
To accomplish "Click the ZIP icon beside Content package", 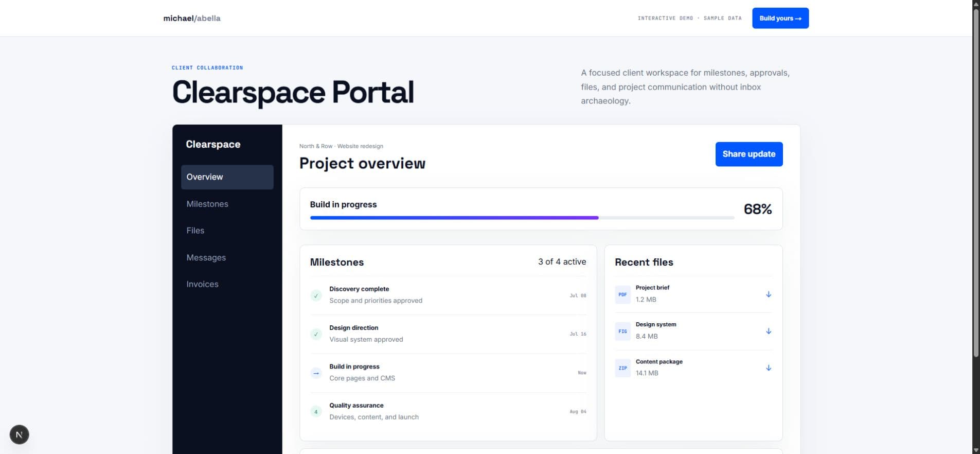I will (x=622, y=368).
